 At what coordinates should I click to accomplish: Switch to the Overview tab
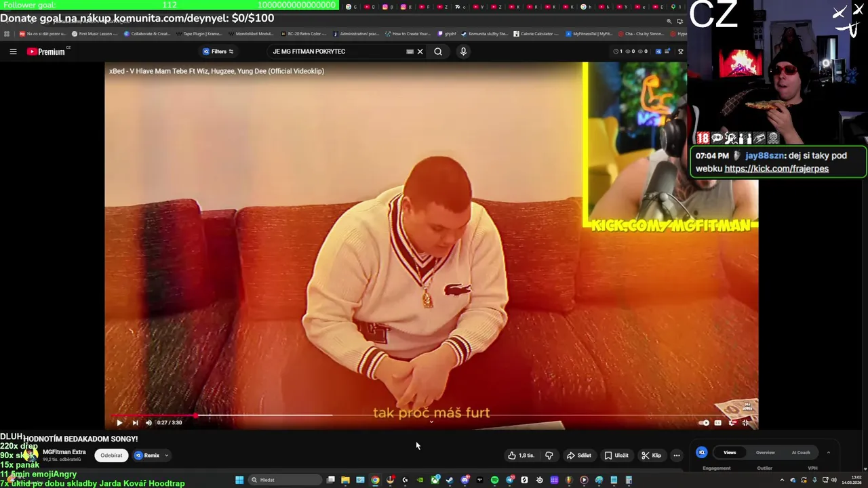coord(765,452)
